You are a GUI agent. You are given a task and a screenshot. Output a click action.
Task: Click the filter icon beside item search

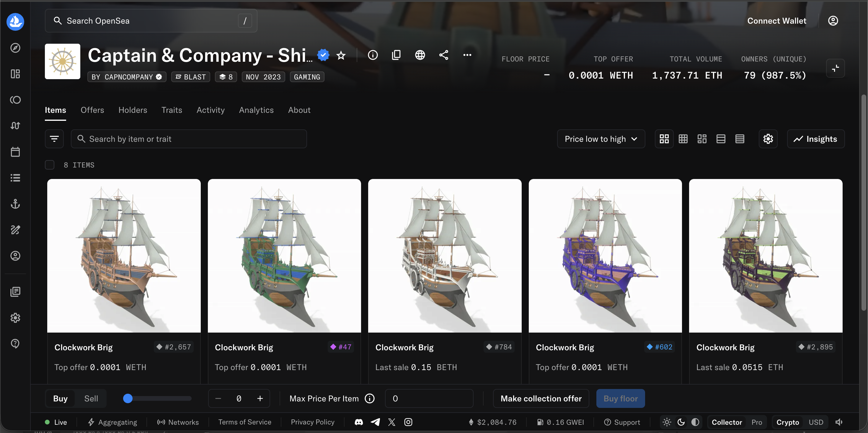(54, 139)
